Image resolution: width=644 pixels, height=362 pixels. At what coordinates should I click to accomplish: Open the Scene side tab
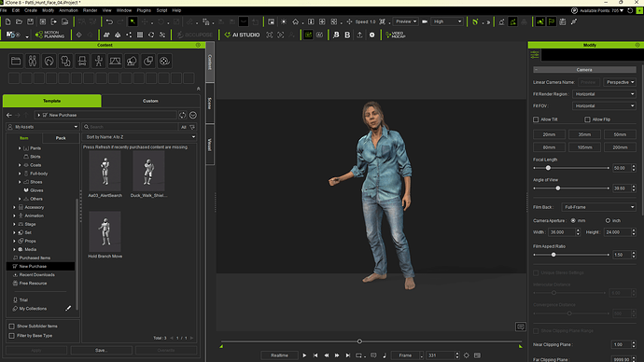click(209, 103)
